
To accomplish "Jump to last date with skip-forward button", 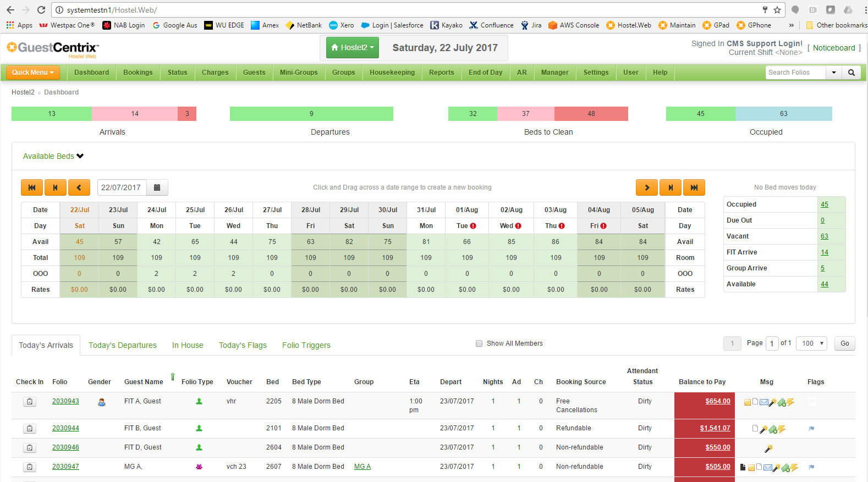I will pyautogui.click(x=694, y=187).
